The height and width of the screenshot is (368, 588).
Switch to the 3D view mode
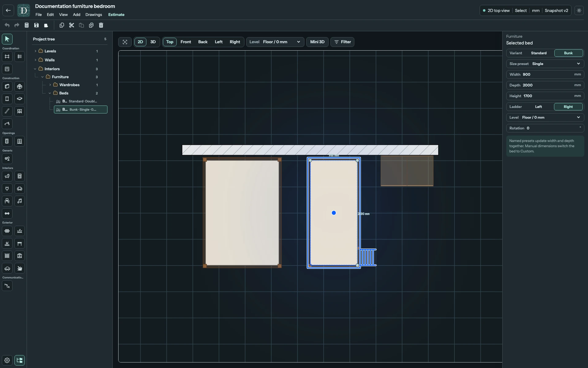pyautogui.click(x=153, y=42)
